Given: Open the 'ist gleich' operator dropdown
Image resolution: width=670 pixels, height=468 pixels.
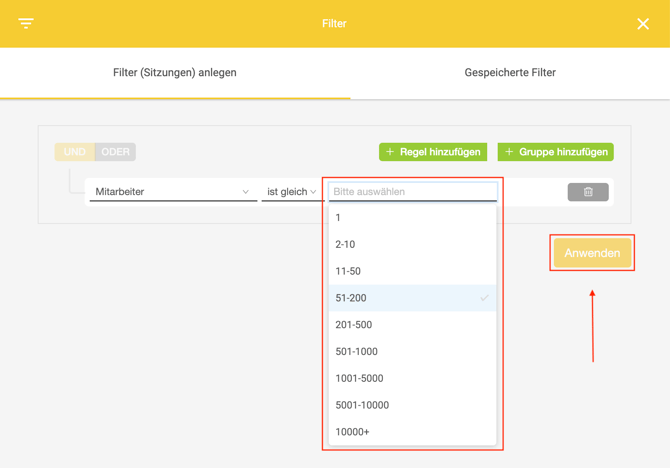Looking at the screenshot, I should click(x=291, y=192).
